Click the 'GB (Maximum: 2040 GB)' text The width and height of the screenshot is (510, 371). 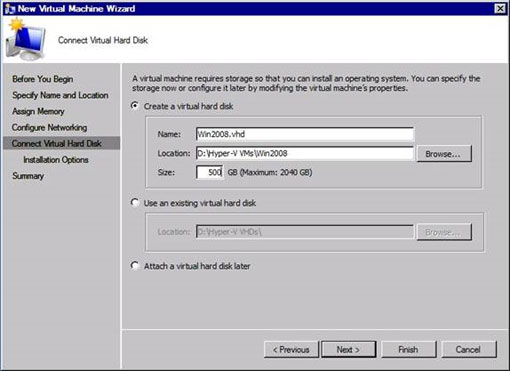point(270,172)
